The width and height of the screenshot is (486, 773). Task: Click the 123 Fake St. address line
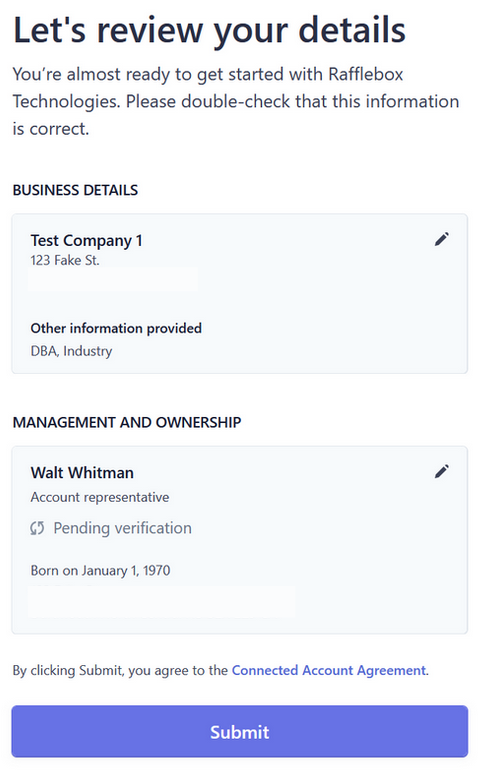[65, 260]
